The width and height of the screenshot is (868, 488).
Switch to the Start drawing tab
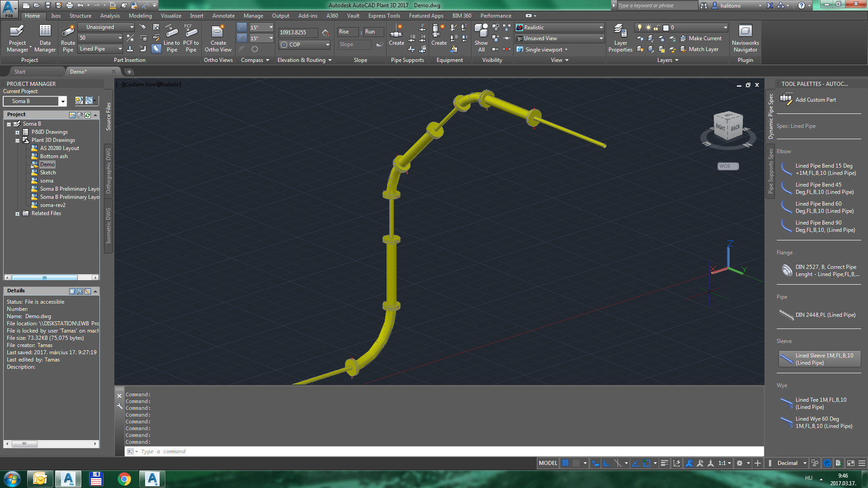pos(20,72)
